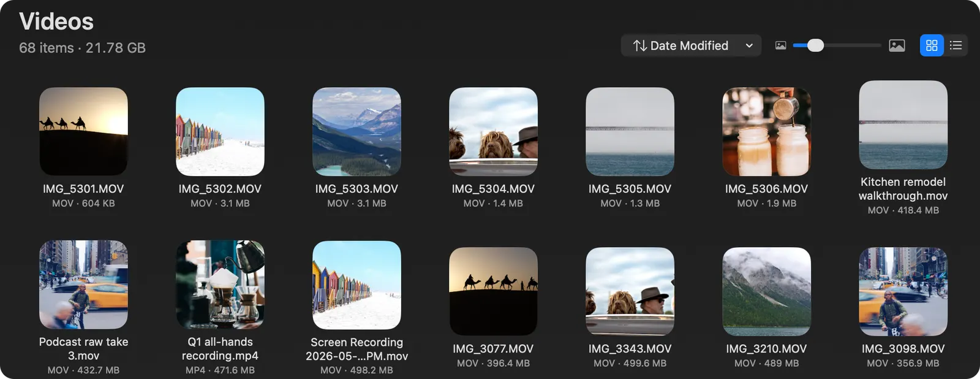Screen dimensions: 980x379
Task: Click the IMG_3210.MOV file name
Action: [x=766, y=348]
